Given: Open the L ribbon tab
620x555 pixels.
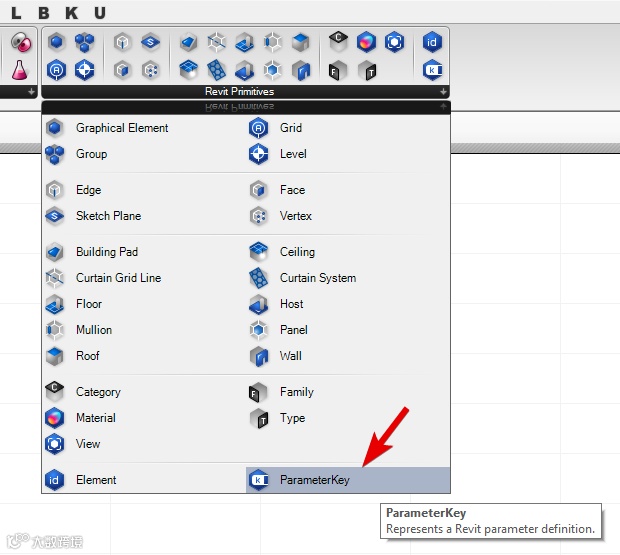Looking at the screenshot, I should [x=16, y=13].
